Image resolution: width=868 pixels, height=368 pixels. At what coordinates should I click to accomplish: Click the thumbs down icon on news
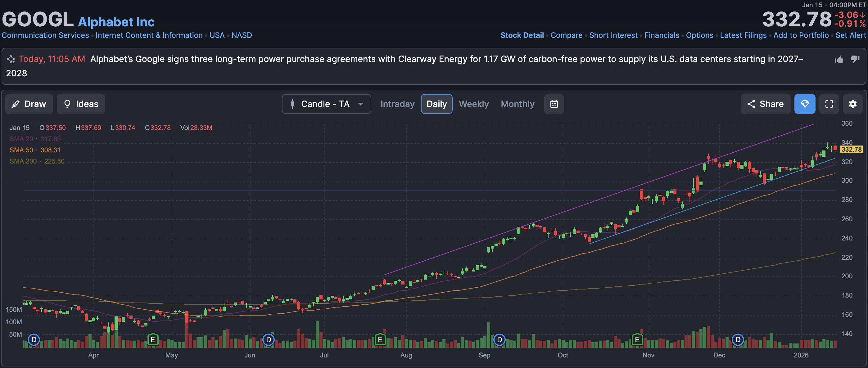tap(855, 59)
